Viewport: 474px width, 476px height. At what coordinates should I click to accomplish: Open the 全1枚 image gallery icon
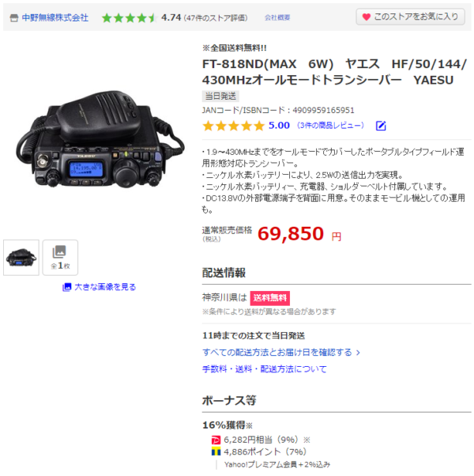tap(60, 258)
